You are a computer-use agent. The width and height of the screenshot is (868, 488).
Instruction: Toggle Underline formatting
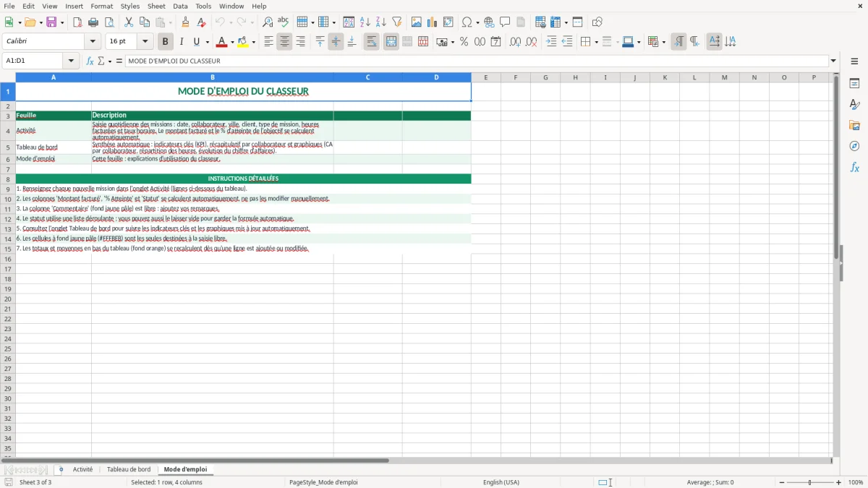[x=197, y=42]
